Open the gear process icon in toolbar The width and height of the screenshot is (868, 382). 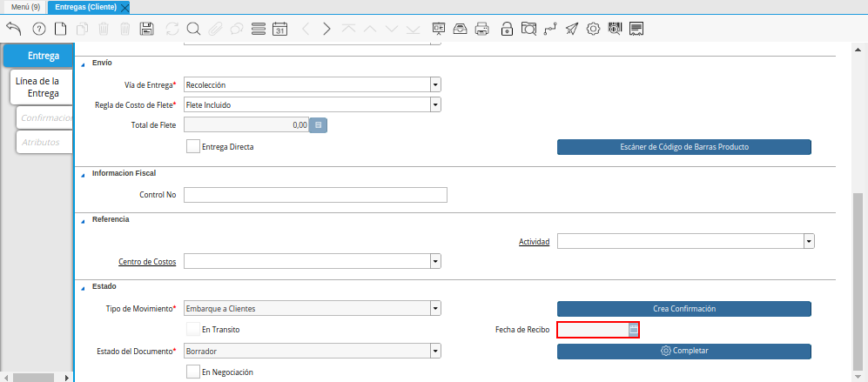tap(594, 29)
